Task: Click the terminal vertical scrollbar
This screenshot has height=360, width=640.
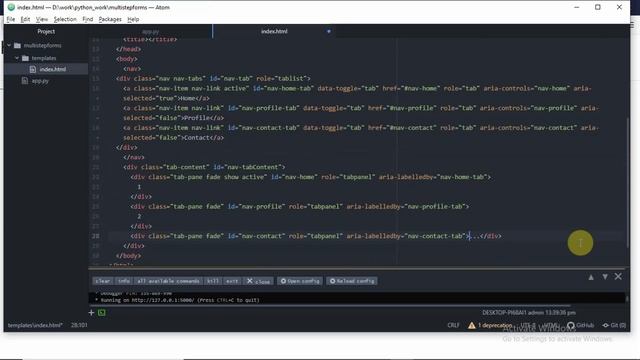Action: 627,298
